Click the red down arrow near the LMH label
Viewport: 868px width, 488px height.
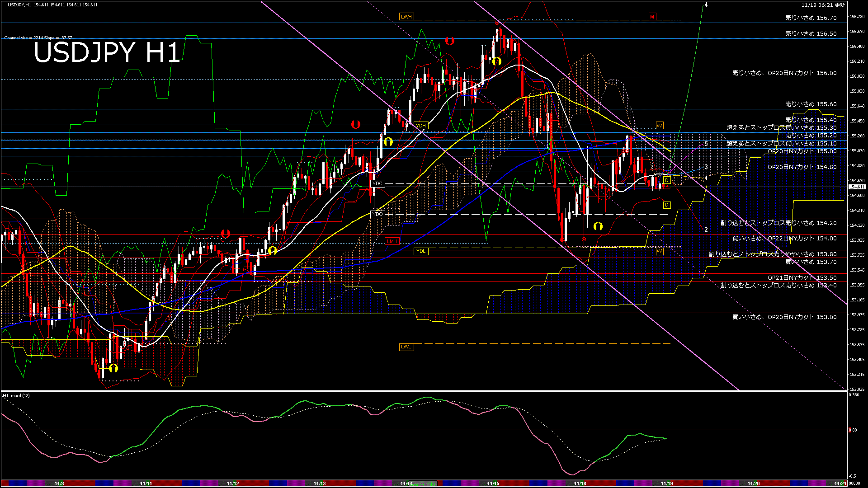(x=226, y=234)
